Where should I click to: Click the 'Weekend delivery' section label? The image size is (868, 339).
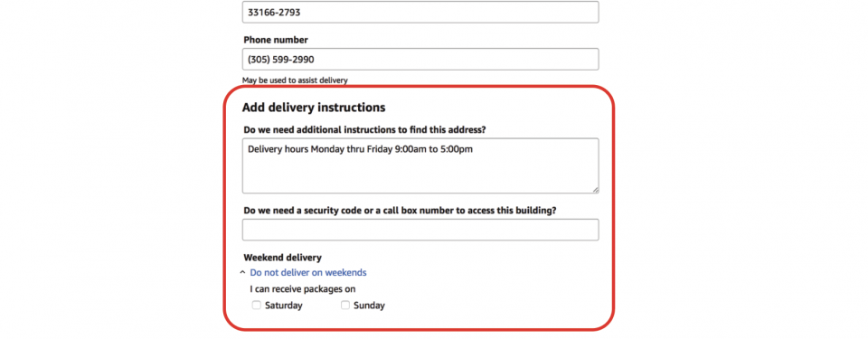click(282, 258)
